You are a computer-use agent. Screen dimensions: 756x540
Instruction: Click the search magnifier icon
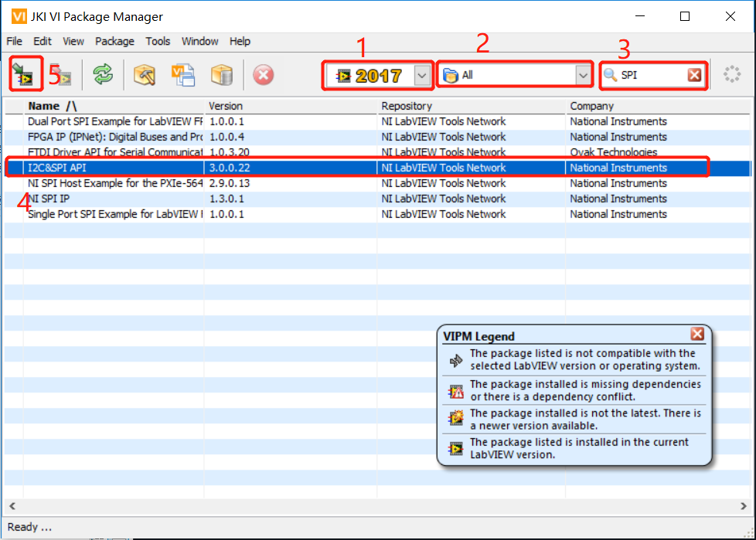[610, 75]
